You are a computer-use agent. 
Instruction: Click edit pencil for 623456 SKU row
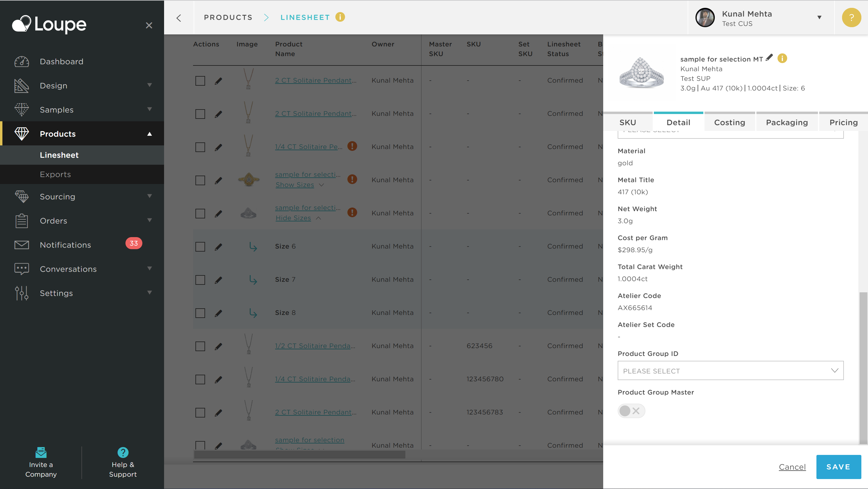click(x=218, y=346)
